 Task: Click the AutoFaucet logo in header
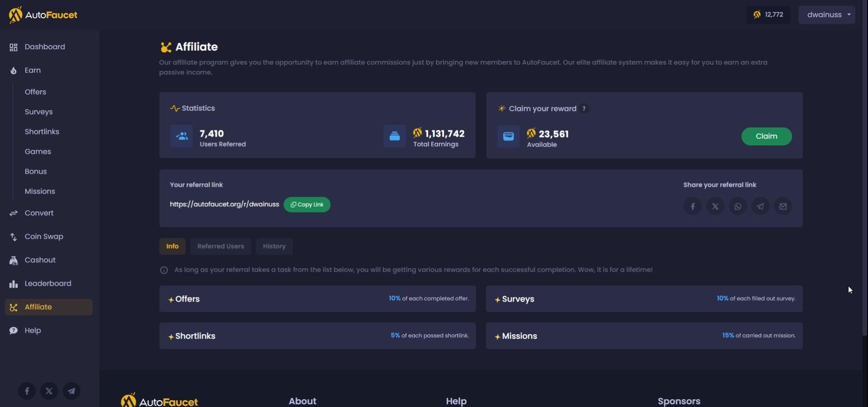click(43, 15)
